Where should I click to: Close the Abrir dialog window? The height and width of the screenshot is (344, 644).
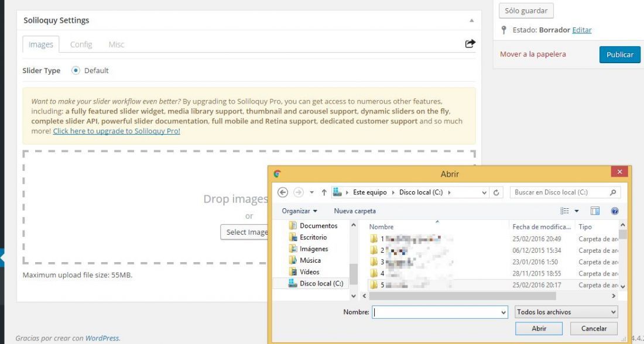point(619,172)
